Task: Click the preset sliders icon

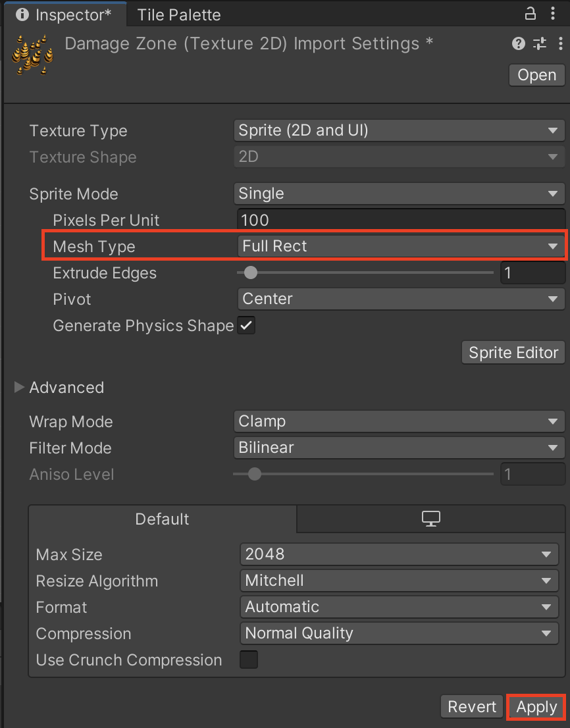Action: [540, 44]
